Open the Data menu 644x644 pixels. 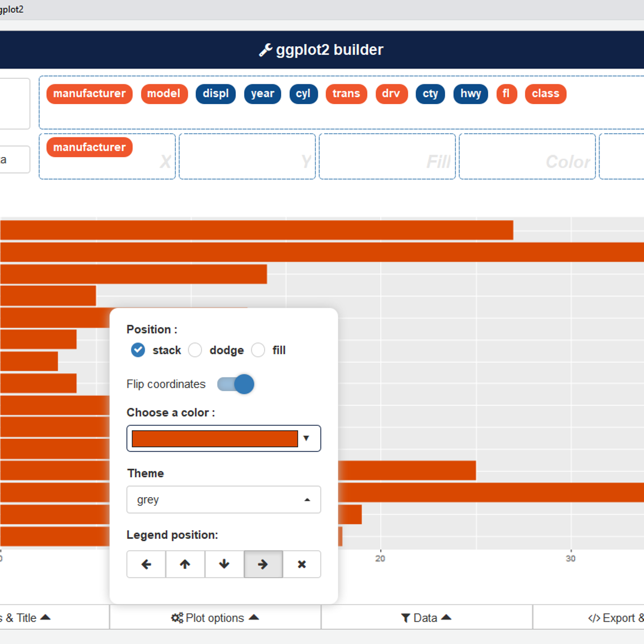427,618
